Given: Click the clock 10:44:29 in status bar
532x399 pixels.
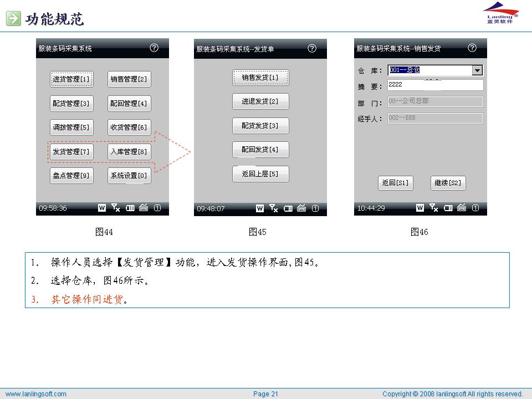Looking at the screenshot, I should (371, 208).
